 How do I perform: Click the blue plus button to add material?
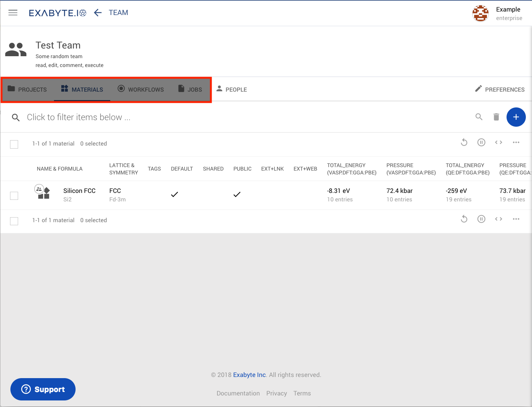point(516,117)
